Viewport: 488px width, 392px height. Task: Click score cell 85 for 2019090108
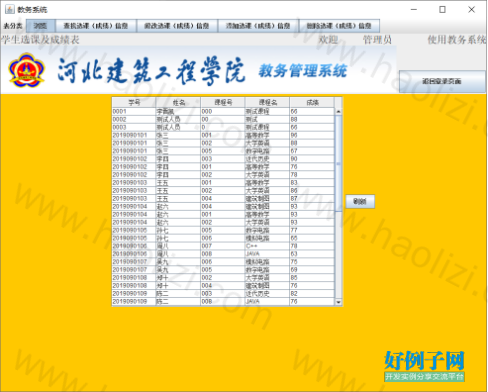312,278
